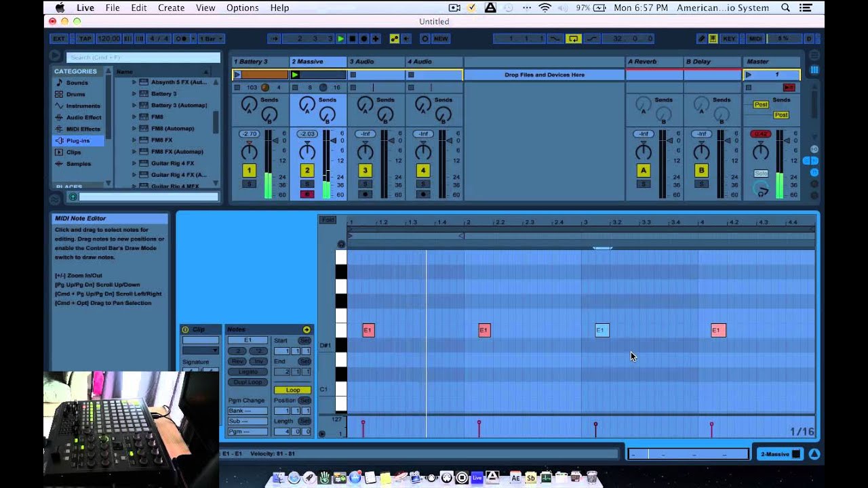Open the File menu
Viewport: 868px width, 488px height.
113,7
